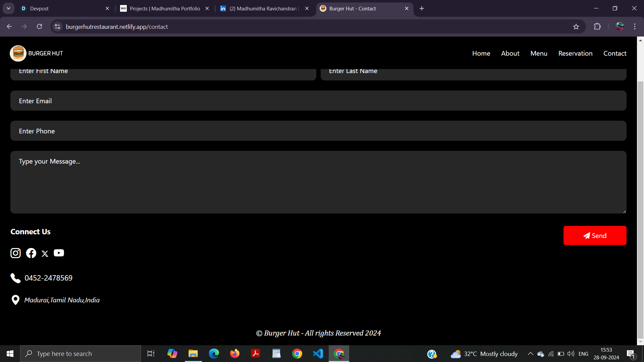Go to the Reservation nav item

click(575, 53)
